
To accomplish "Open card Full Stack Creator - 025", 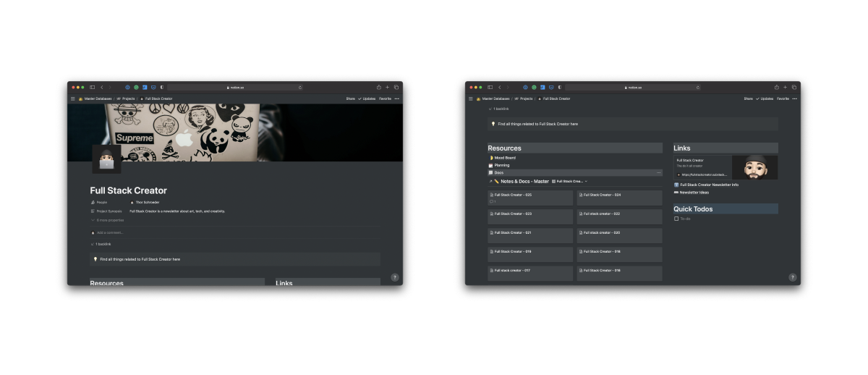I will point(531,198).
